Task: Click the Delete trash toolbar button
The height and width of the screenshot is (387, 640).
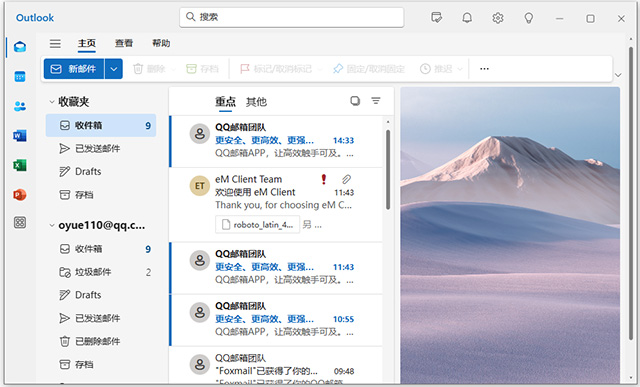Action: 149,69
